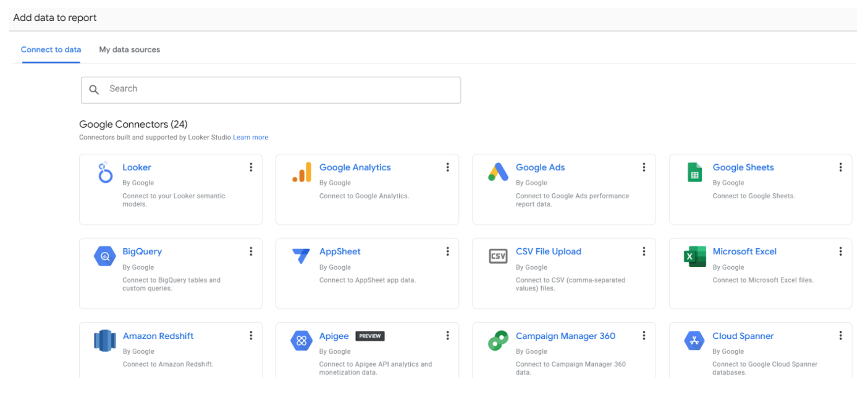Click the CSV File Upload icon
Viewport: 868px width, 397px height.
tap(498, 256)
